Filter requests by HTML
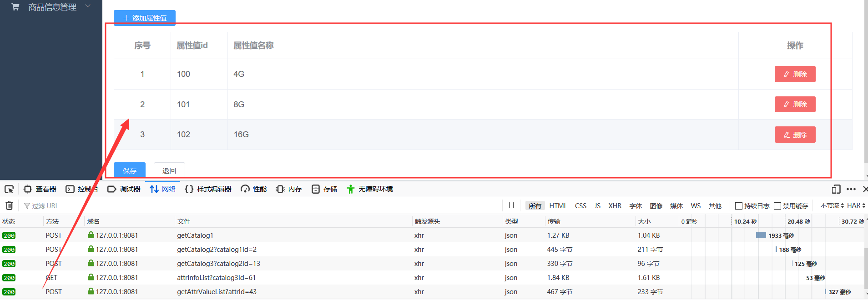868x300 pixels. [558, 206]
